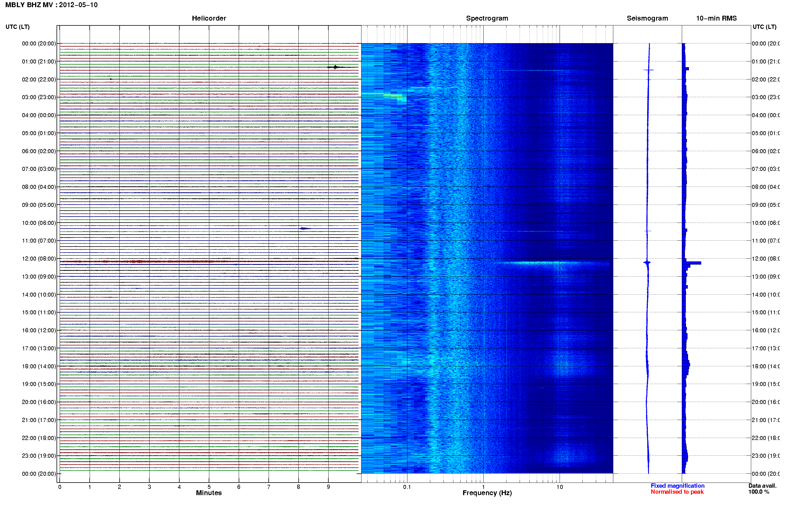812x508 pixels.
Task: Click the '5' tick on the Minutes axis
Action: (209, 487)
